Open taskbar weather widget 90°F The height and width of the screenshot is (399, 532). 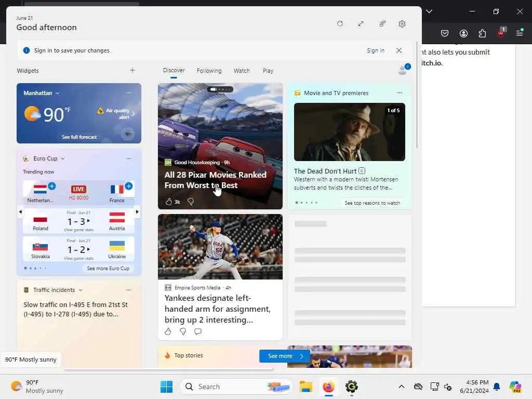37,387
